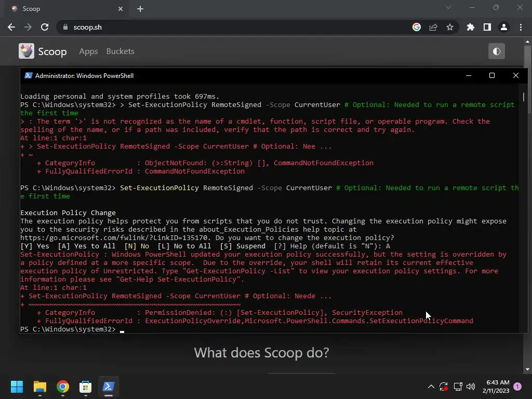Click 'Loading personal and system profiles' line
This screenshot has height=399, width=532.
[120, 96]
